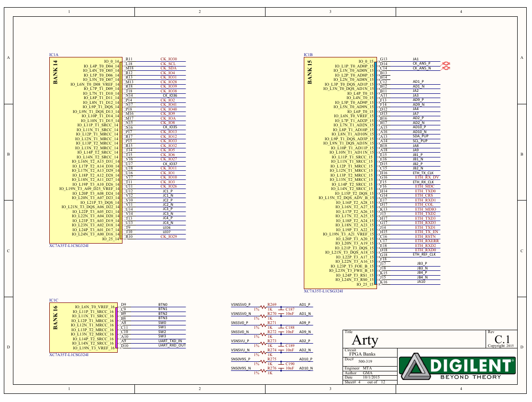
Task: Select the CK_IO35 net label
Action: coord(170,127)
